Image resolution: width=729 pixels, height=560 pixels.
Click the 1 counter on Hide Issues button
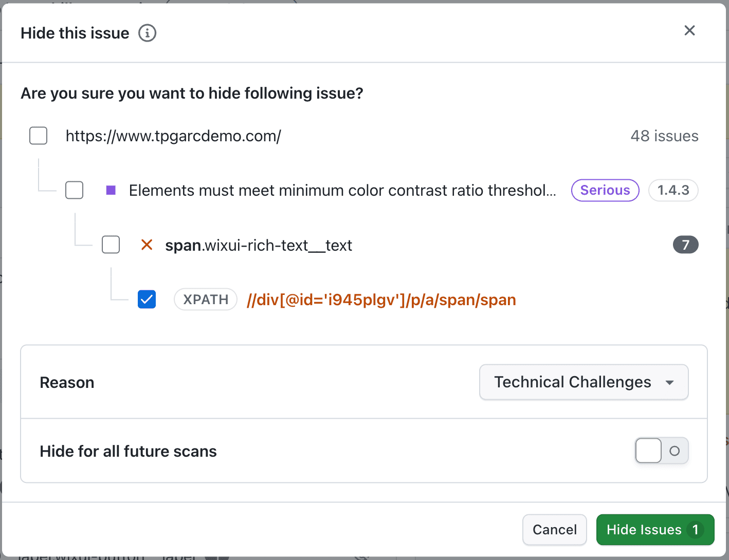(695, 530)
